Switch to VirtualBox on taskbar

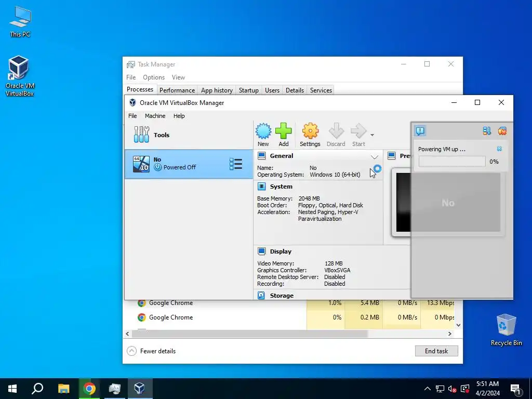click(x=140, y=389)
